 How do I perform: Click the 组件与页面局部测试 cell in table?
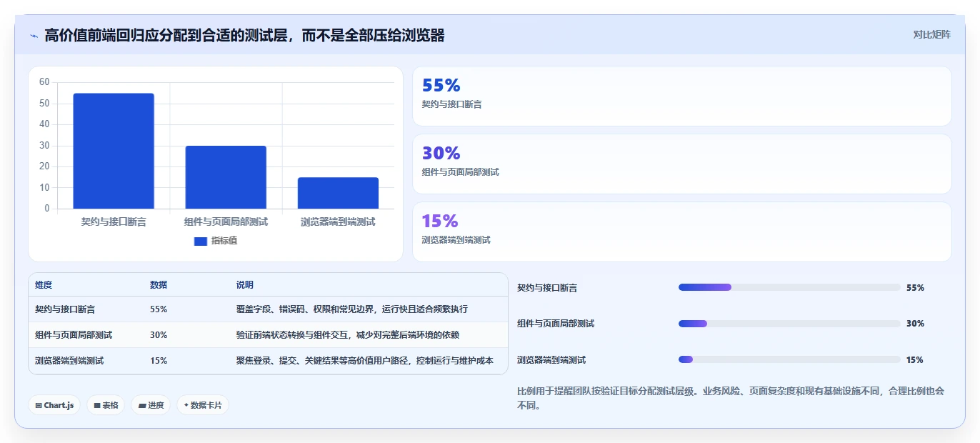click(74, 335)
